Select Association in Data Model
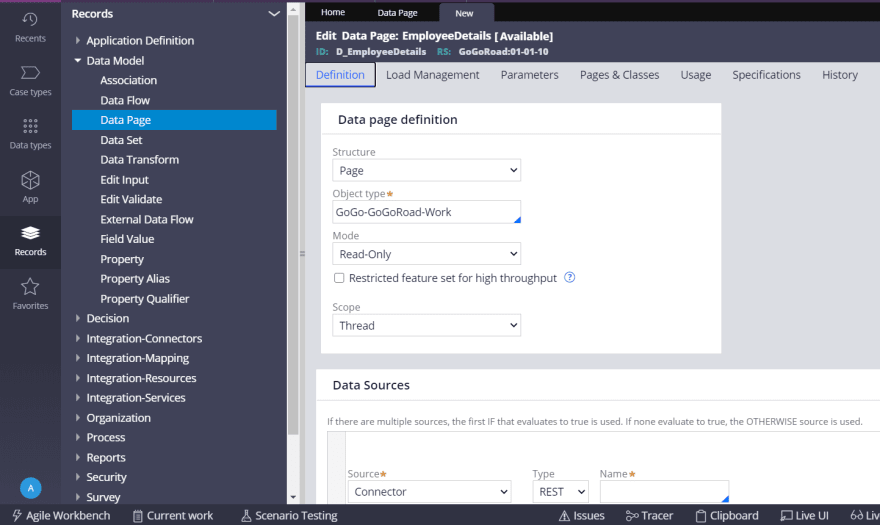The height and width of the screenshot is (525, 880). click(x=129, y=80)
